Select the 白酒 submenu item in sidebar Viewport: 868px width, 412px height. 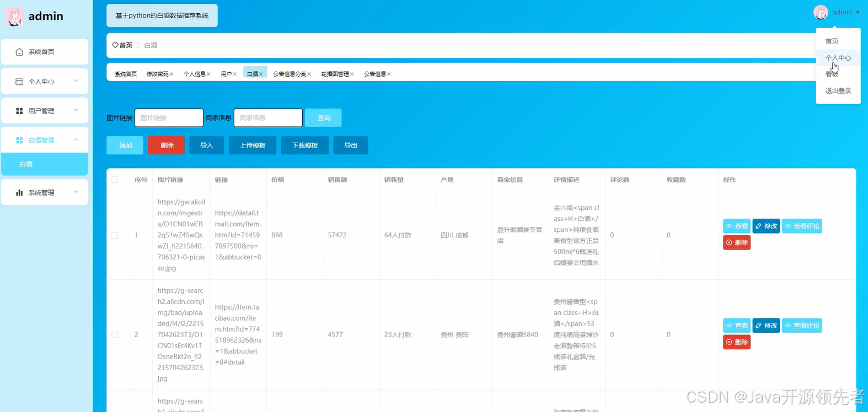(x=45, y=164)
